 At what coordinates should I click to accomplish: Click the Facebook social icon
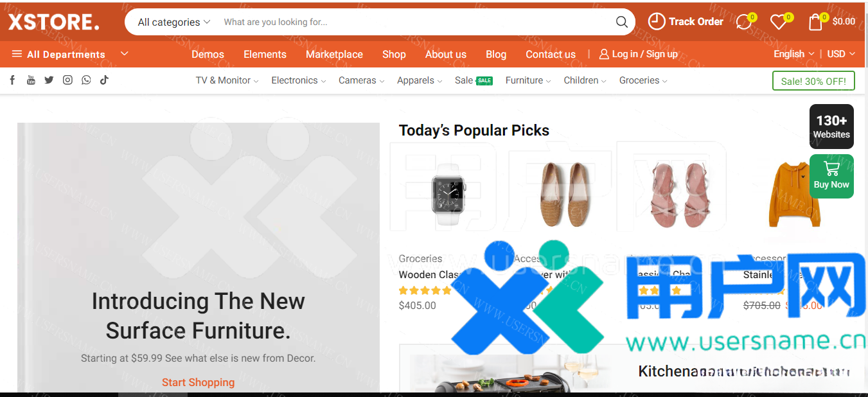[x=12, y=80]
